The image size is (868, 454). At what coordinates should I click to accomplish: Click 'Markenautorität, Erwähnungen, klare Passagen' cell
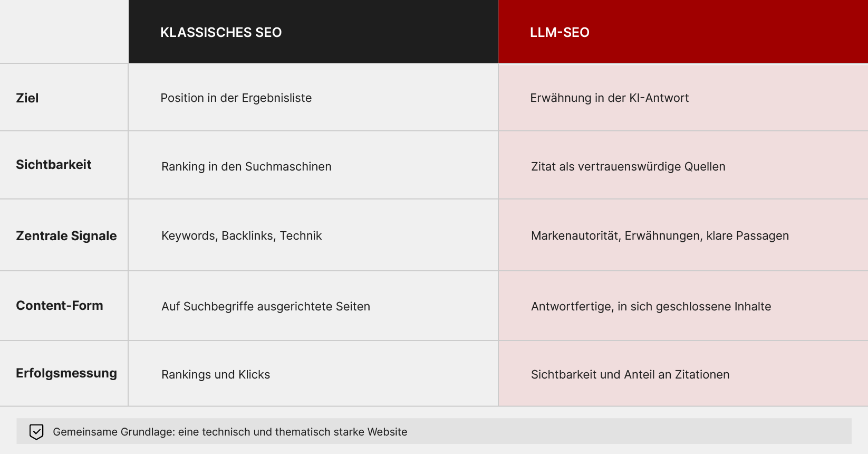[683, 235]
